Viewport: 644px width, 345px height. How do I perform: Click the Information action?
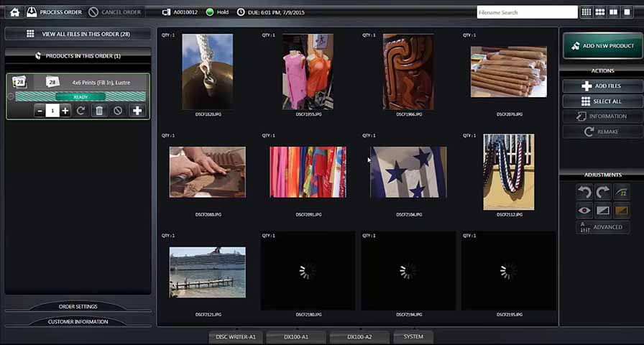point(603,116)
